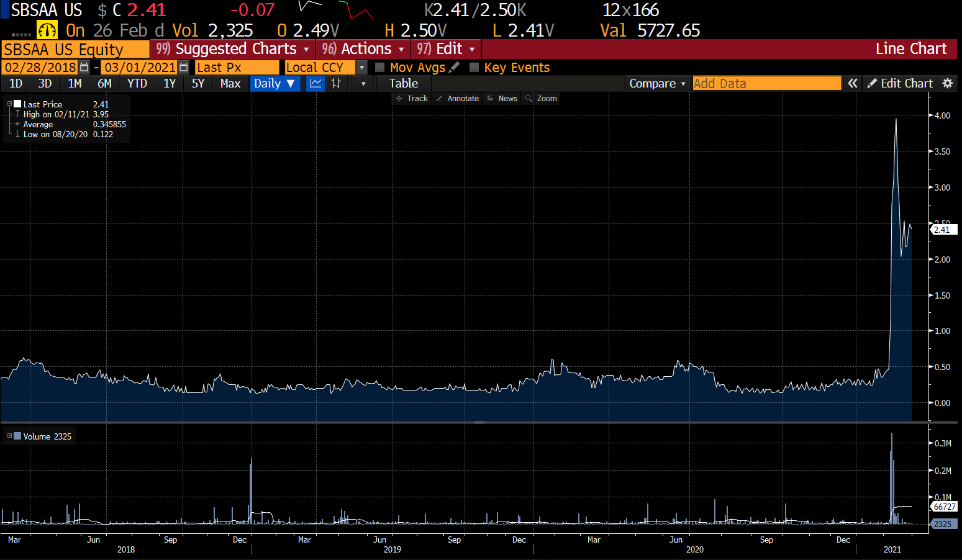
Task: Enable the Key Events checkbox
Action: pos(475,67)
